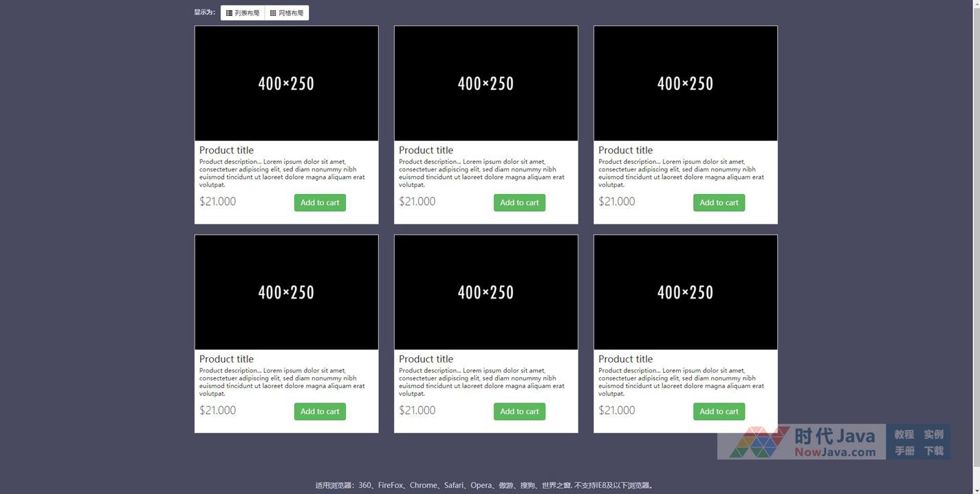This screenshot has width=980, height=494.
Task: Add the bottom-middle product to cart
Action: (x=519, y=411)
